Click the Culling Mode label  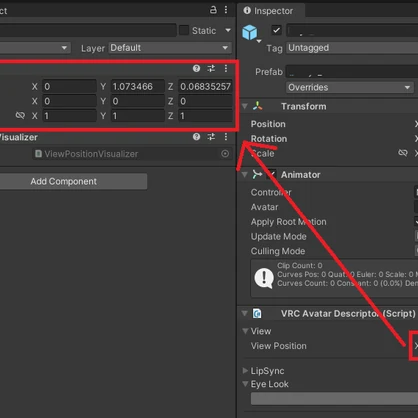278,251
